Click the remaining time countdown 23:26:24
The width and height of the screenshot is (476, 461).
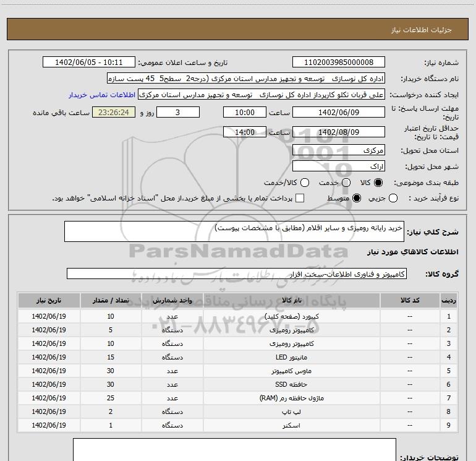point(114,112)
